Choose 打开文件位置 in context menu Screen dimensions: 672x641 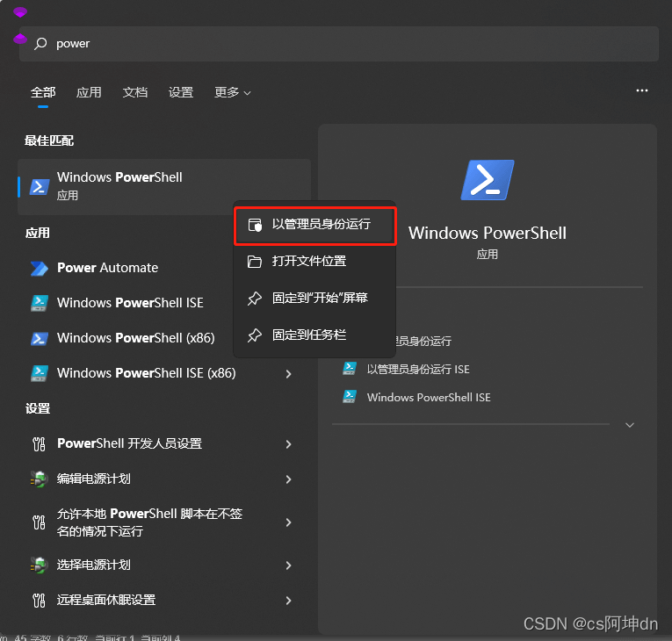[315, 261]
